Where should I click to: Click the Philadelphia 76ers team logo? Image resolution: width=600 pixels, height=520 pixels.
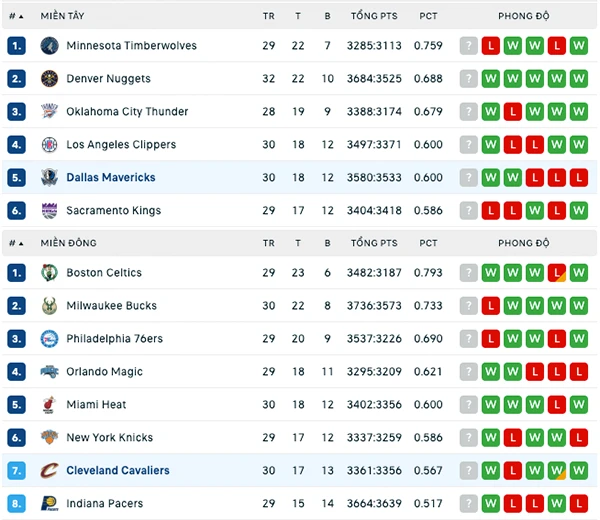49,339
